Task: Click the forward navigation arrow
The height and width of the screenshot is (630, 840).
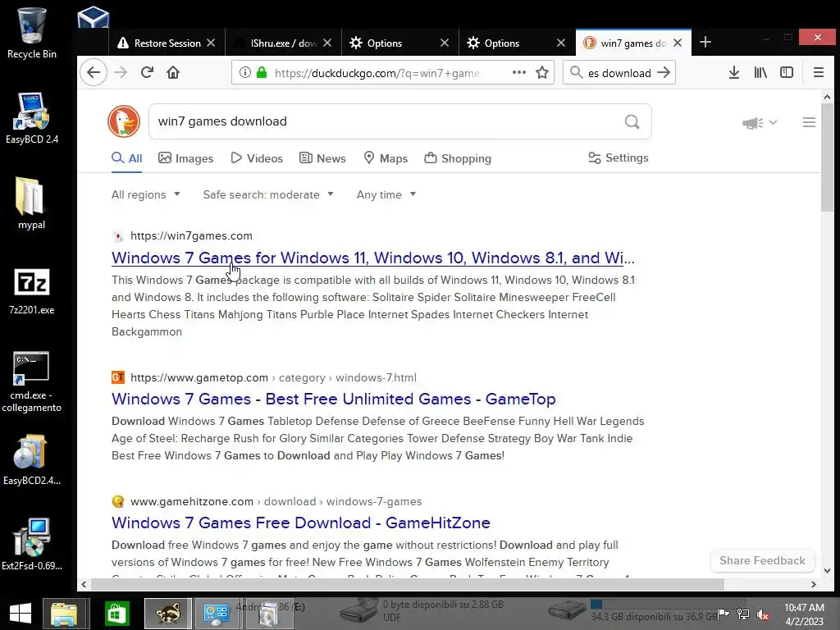Action: [x=121, y=72]
